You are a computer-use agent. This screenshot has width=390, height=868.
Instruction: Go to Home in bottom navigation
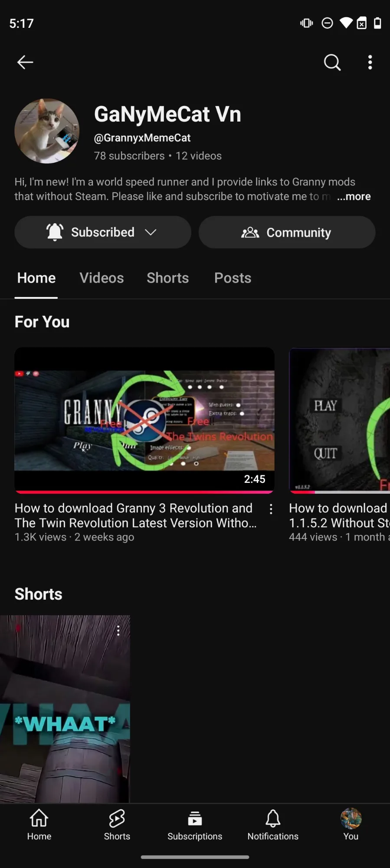tap(39, 825)
